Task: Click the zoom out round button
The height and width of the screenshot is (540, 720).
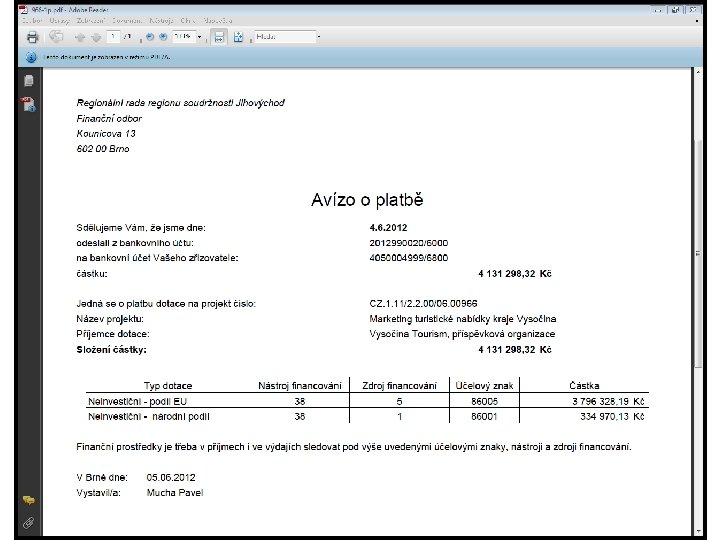Action: click(150, 37)
